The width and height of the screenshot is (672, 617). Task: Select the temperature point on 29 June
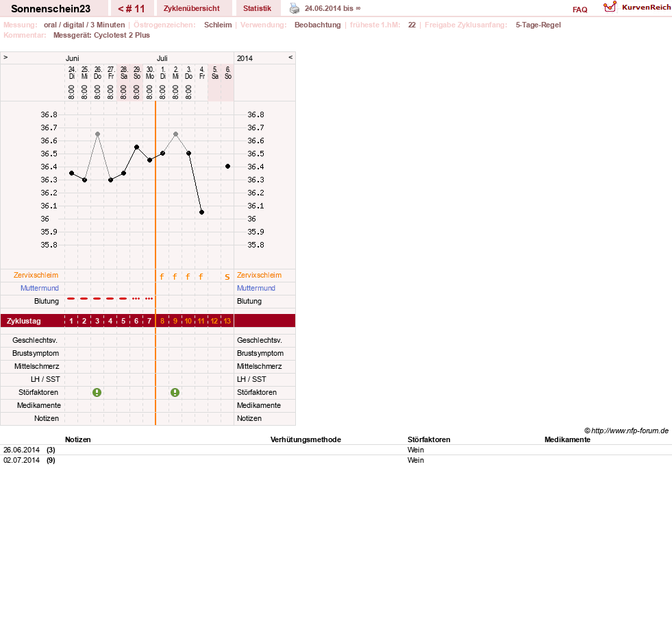pos(137,147)
